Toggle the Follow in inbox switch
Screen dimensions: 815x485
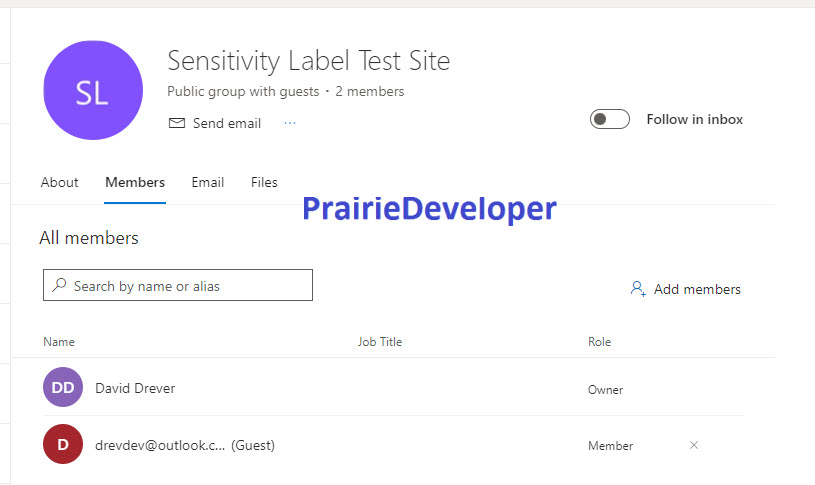(x=610, y=119)
